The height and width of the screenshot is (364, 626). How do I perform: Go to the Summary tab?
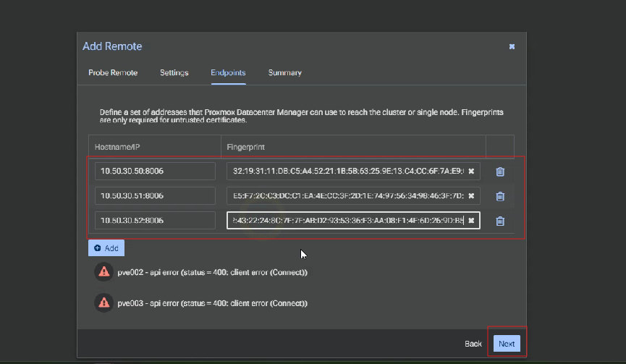(284, 72)
